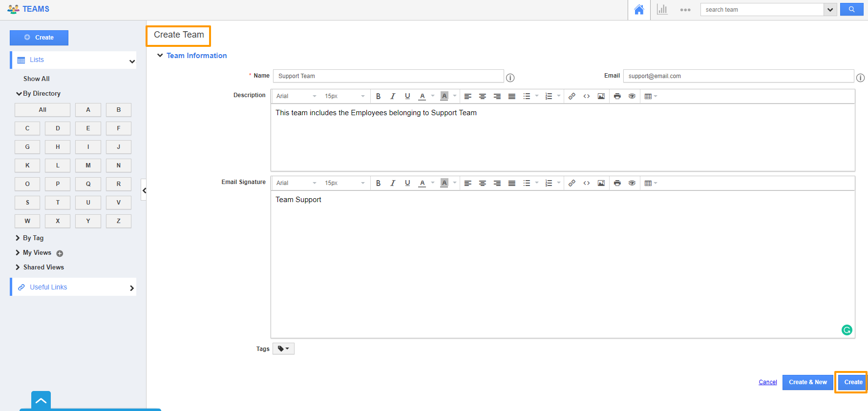Go to the Teams home icon
The image size is (868, 411).
tap(639, 10)
